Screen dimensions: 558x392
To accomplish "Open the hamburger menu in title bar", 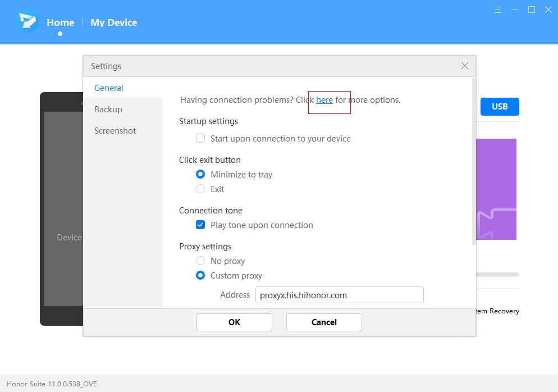I will pyautogui.click(x=498, y=10).
